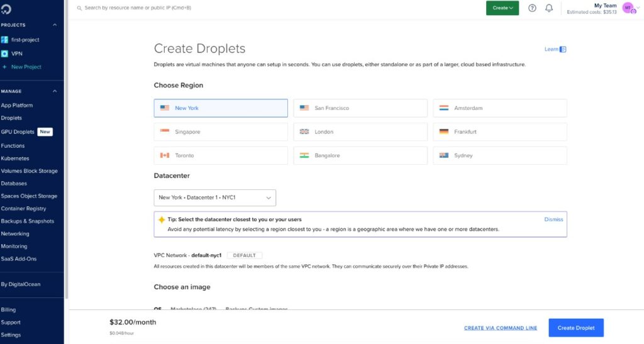This screenshot has height=344, width=644.
Task: Open Volumes Block Storage
Action: point(29,171)
